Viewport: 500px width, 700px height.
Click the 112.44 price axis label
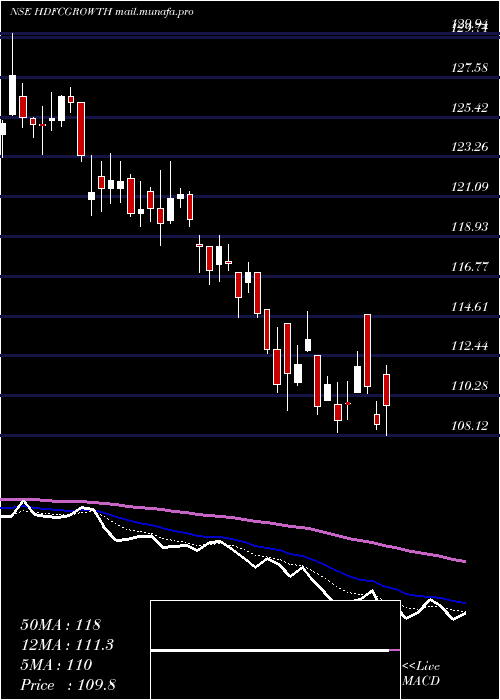(470, 346)
